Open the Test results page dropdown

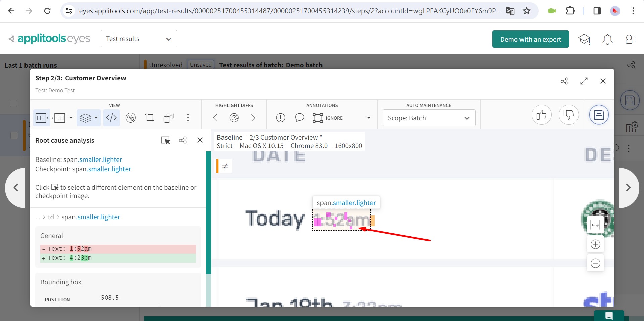(139, 39)
